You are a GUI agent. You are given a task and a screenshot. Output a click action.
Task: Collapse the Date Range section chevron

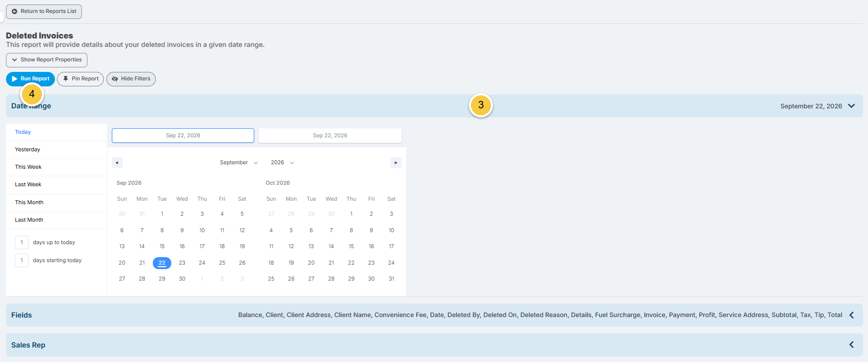click(x=852, y=106)
